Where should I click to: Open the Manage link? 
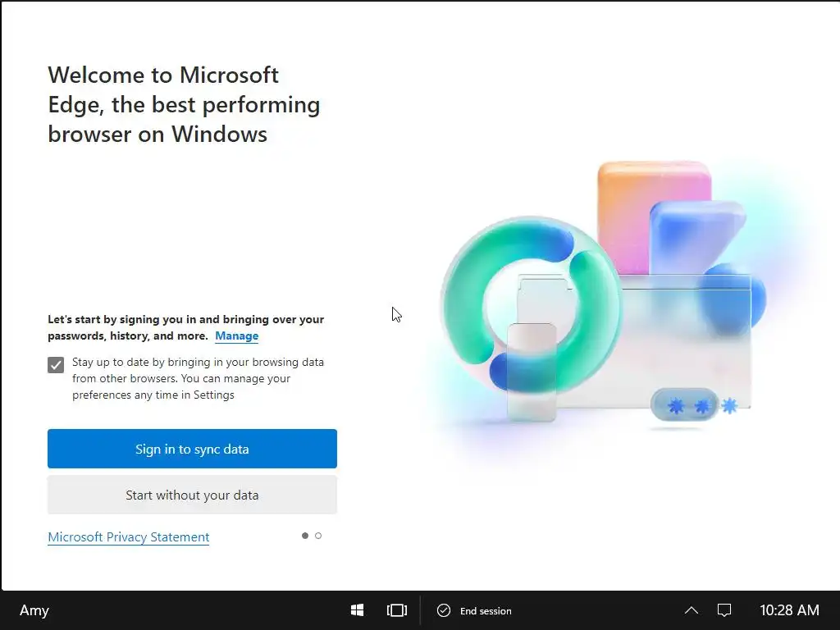pyautogui.click(x=237, y=336)
